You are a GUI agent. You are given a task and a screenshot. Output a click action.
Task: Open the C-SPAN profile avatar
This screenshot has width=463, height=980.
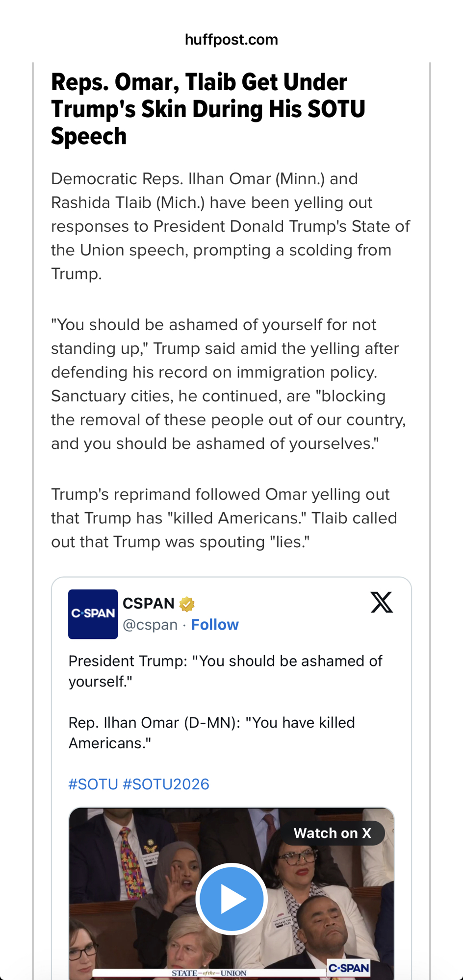pyautogui.click(x=93, y=614)
